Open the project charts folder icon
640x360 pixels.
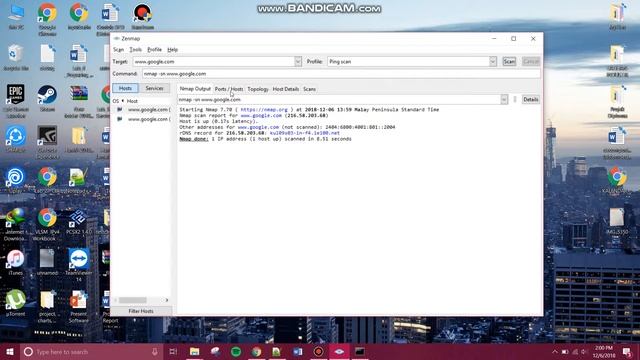[x=47, y=306]
